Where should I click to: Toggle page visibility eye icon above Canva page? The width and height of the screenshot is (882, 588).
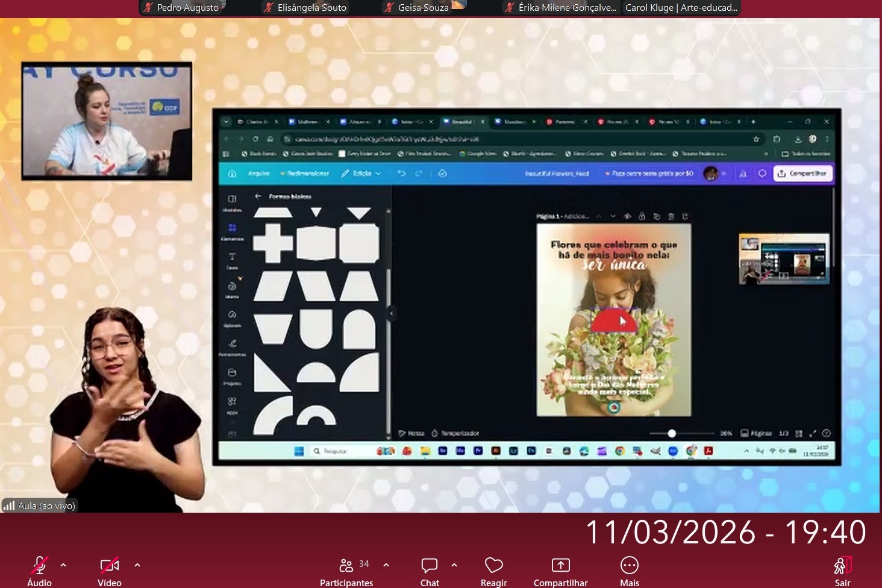coord(627,216)
